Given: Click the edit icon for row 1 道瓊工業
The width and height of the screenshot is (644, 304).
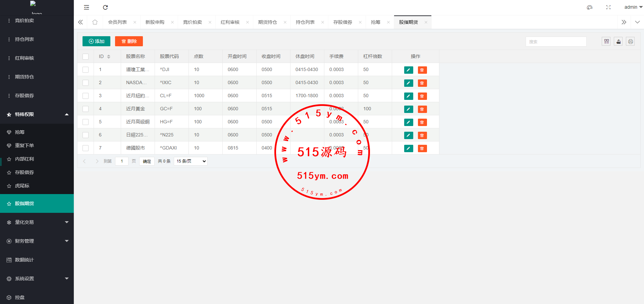Looking at the screenshot, I should [408, 70].
